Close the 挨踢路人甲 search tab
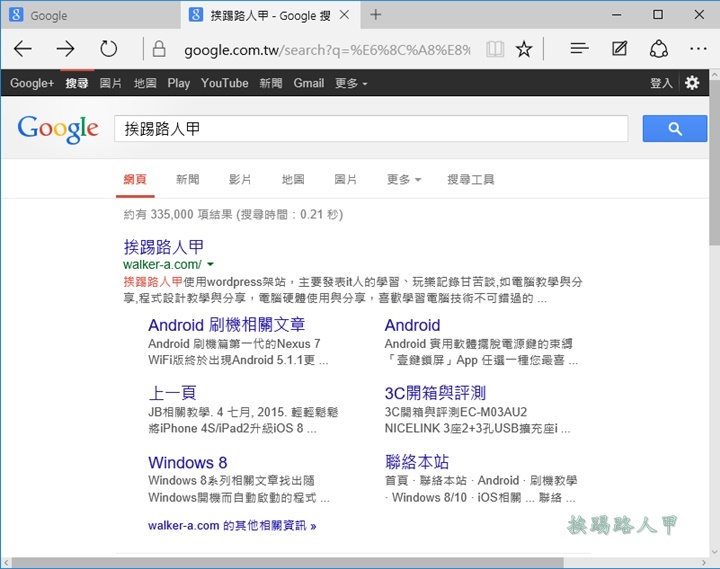This screenshot has width=720, height=569. [344, 15]
